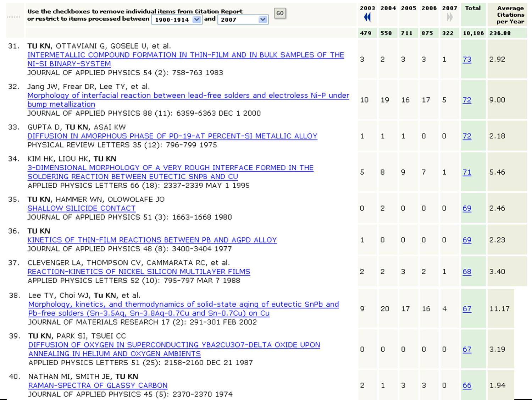
Task: Open the lead-free solders electroless Ni-P article
Action: pos(188,100)
